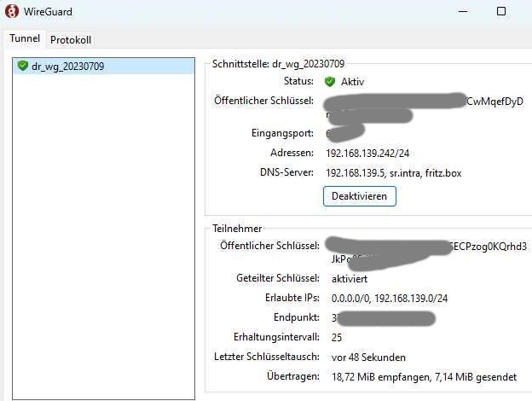
Task: Click allowed IPs 0.0.0.0/0, 192.168.139.0/24
Action: pos(390,299)
